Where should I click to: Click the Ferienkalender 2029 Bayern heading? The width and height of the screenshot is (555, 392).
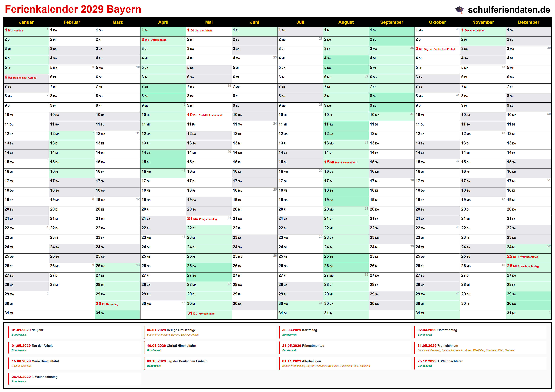click(73, 9)
